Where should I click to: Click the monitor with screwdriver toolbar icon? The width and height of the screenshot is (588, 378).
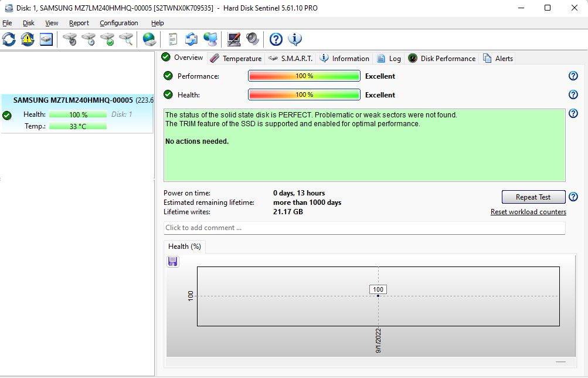(234, 39)
